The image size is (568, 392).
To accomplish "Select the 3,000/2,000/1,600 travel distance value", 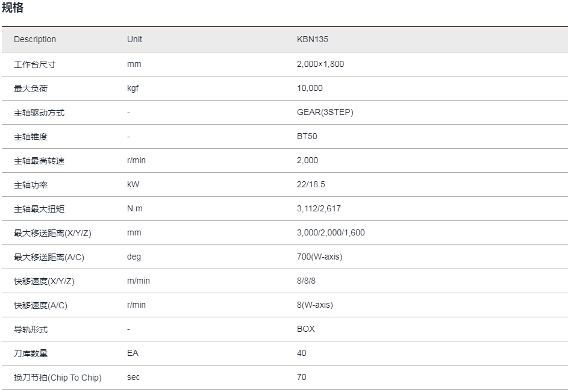I will pos(331,232).
